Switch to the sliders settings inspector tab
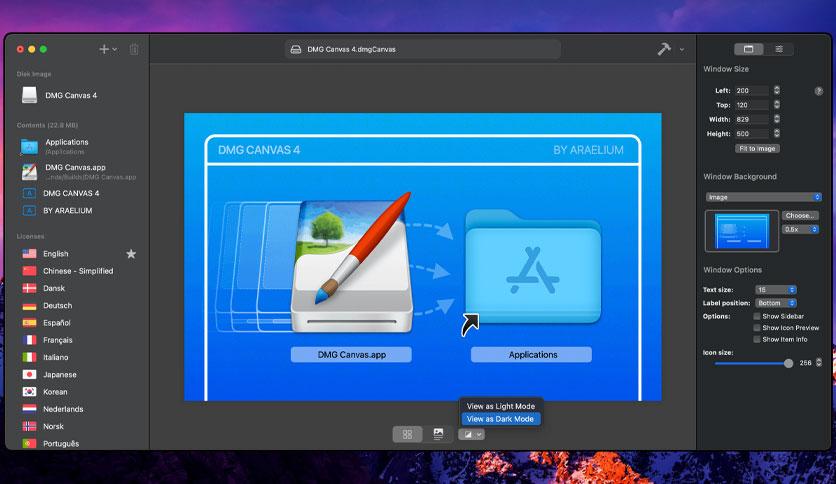This screenshot has height=484, width=836. [779, 49]
